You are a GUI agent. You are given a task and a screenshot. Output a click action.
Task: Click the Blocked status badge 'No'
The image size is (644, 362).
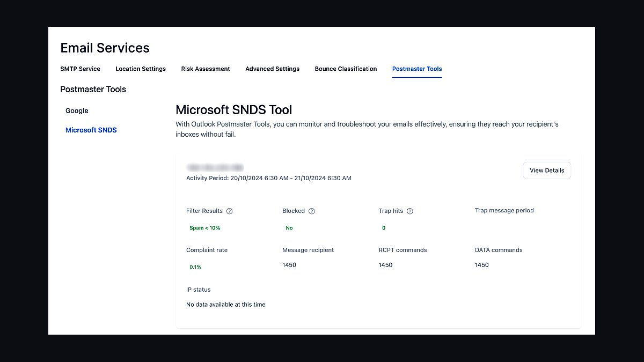[x=289, y=228]
